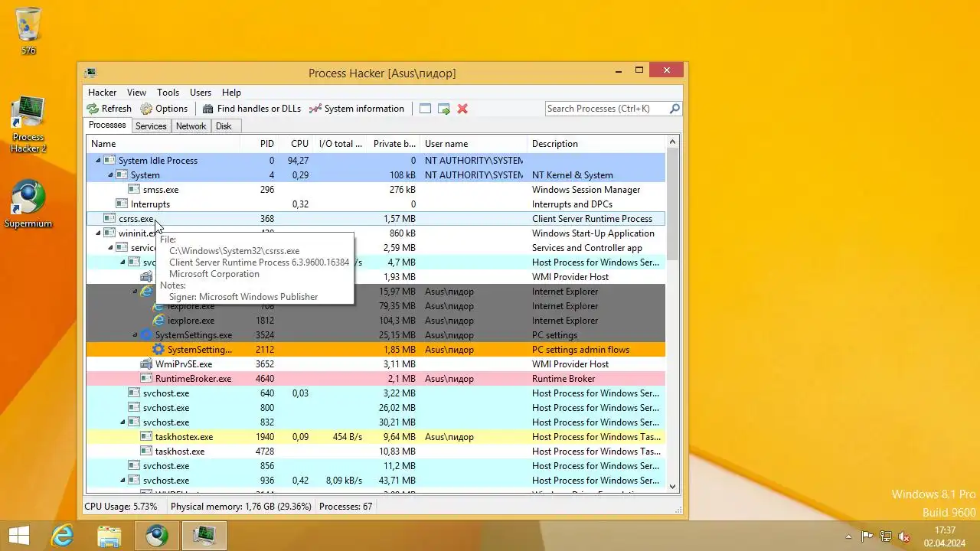Sort by I/O total column header
Viewport: 980px width, 551px height.
click(340, 144)
